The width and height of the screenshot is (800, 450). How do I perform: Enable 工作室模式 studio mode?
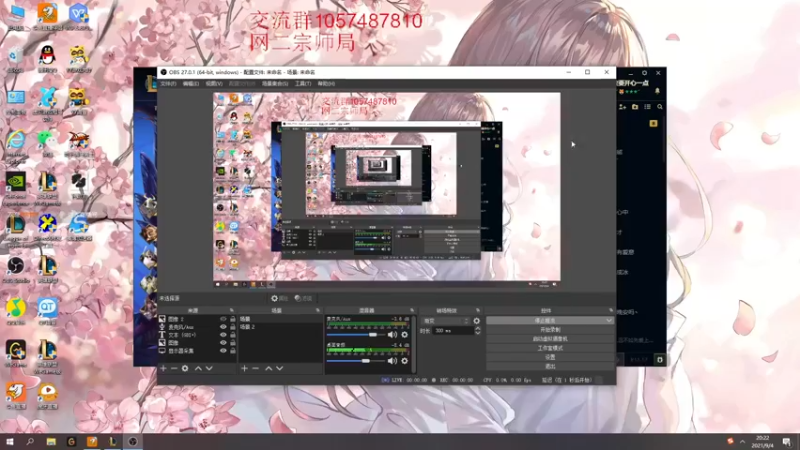point(549,348)
